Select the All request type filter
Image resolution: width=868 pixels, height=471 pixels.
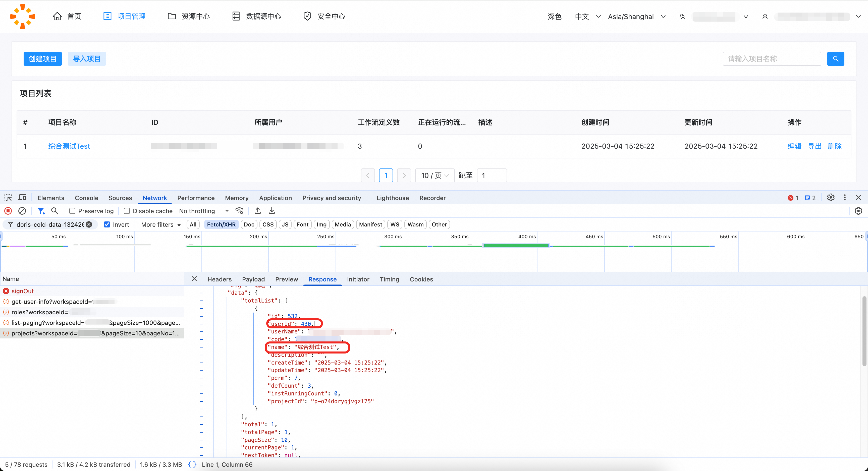tap(193, 224)
